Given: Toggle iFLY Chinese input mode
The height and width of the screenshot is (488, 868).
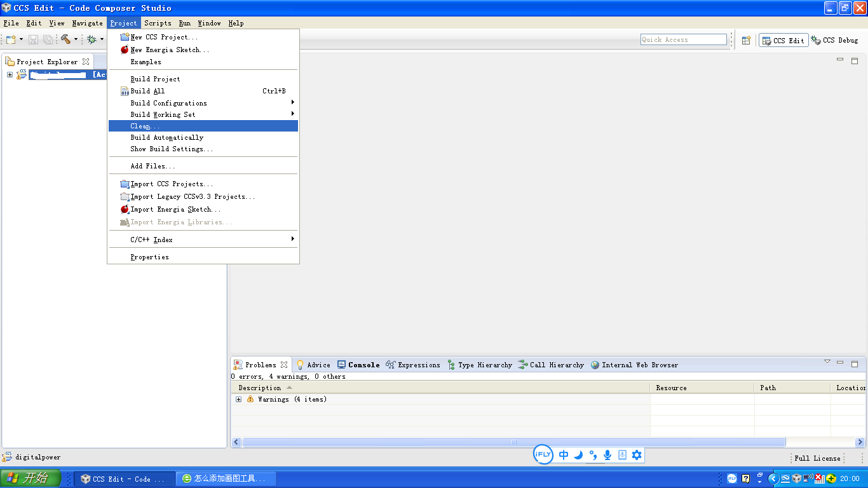Looking at the screenshot, I should coord(564,455).
